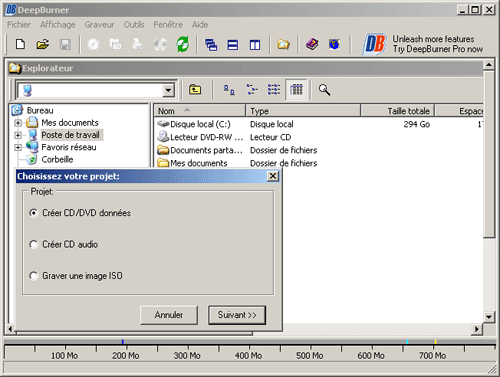500x377 pixels.
Task: Open the Fenêtre menu
Action: coord(168,25)
